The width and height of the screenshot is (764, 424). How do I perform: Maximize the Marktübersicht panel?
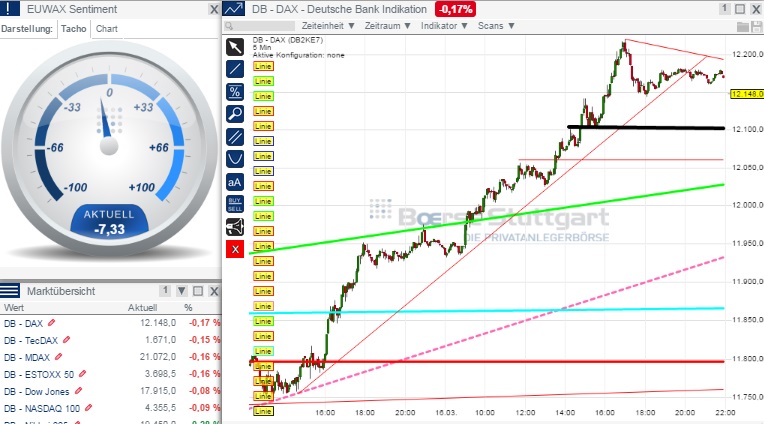(198, 291)
